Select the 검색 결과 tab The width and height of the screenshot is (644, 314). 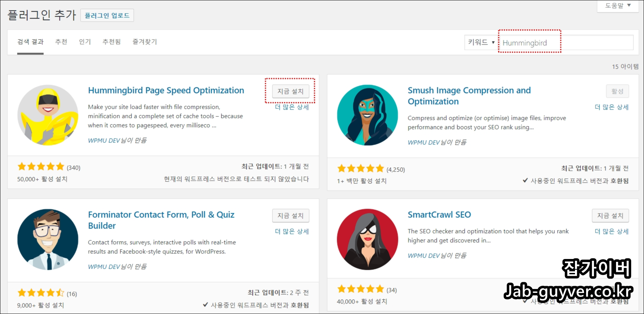point(30,42)
